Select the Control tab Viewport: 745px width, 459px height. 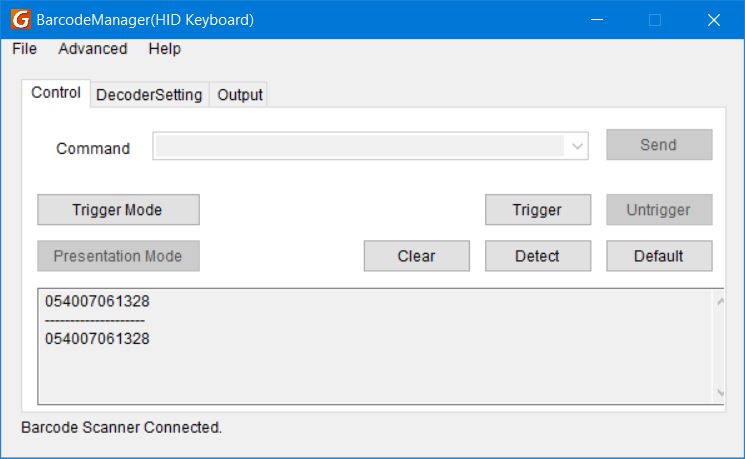[x=56, y=93]
